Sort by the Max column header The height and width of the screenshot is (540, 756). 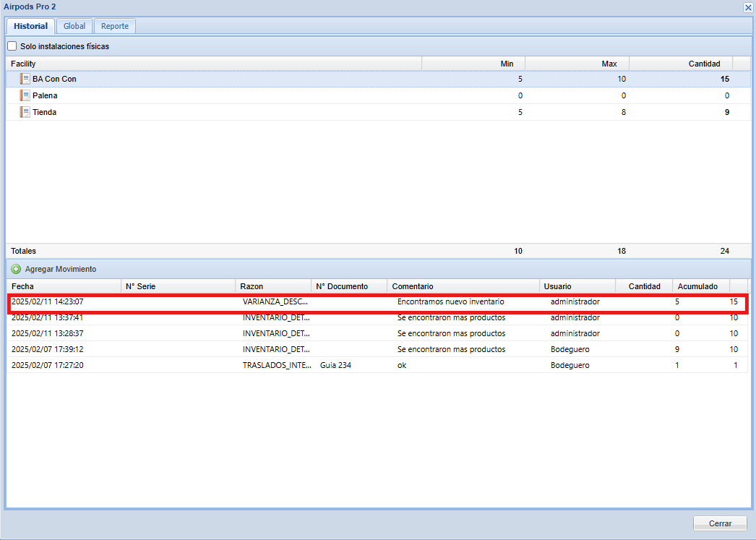[577, 64]
